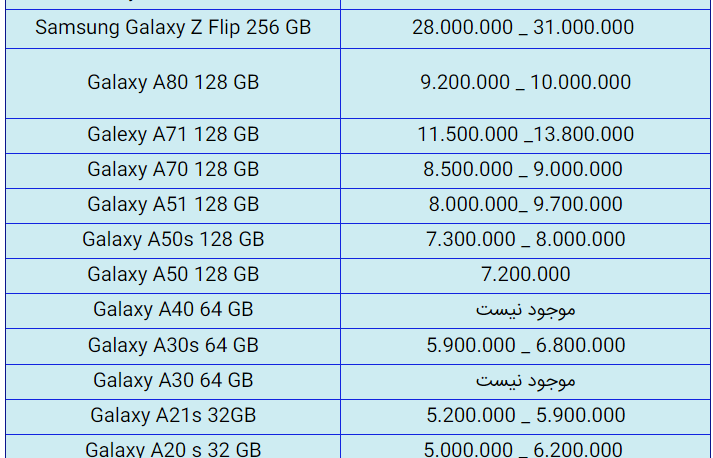The height and width of the screenshot is (458, 713).
Task: Click the Galaxy A20 s 32 GB cell
Action: [x=173, y=449]
